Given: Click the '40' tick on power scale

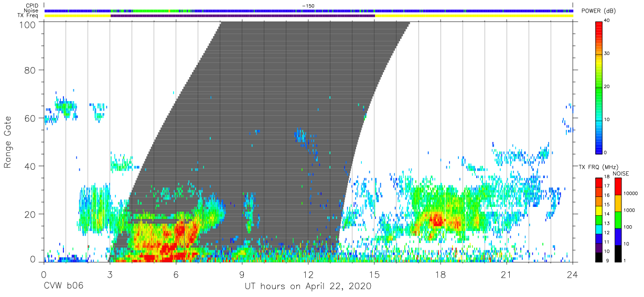Looking at the screenshot, I should [x=607, y=21].
